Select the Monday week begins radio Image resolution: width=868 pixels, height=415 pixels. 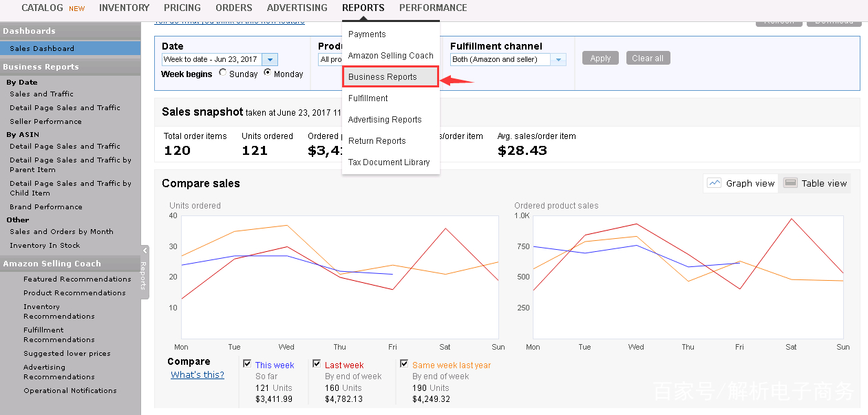[268, 72]
